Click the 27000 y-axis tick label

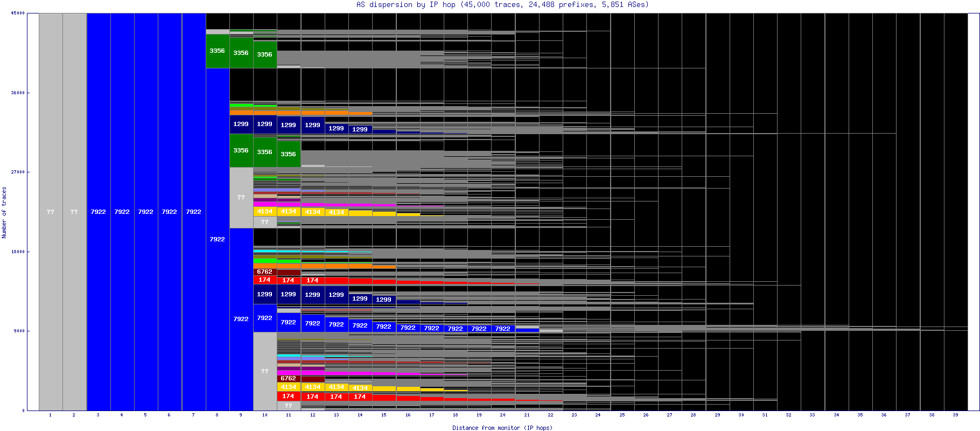[18, 172]
